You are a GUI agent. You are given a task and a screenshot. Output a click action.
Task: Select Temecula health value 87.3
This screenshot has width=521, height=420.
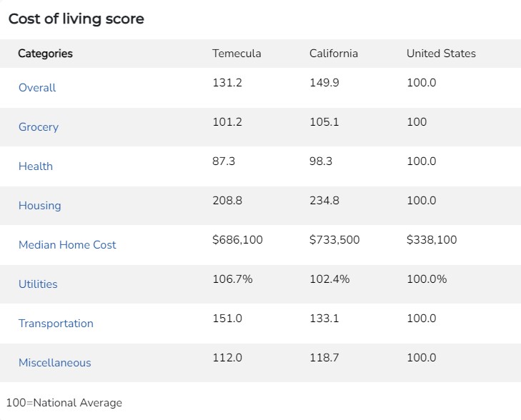tap(224, 161)
